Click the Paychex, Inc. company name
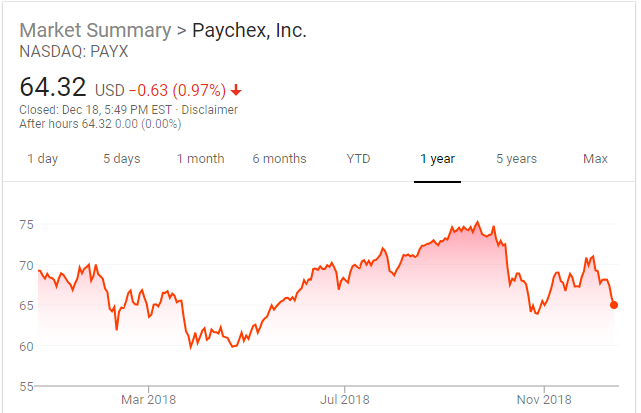 point(249,30)
